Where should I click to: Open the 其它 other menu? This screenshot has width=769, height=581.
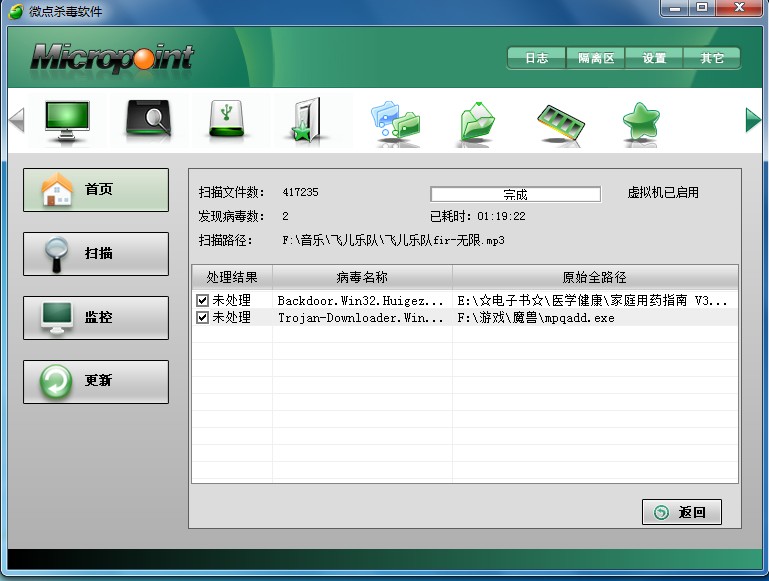712,58
